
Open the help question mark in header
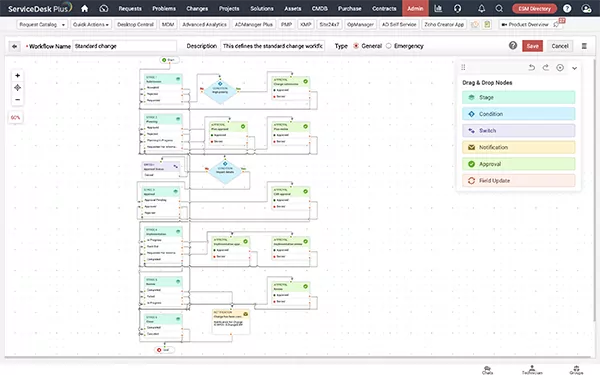click(567, 8)
